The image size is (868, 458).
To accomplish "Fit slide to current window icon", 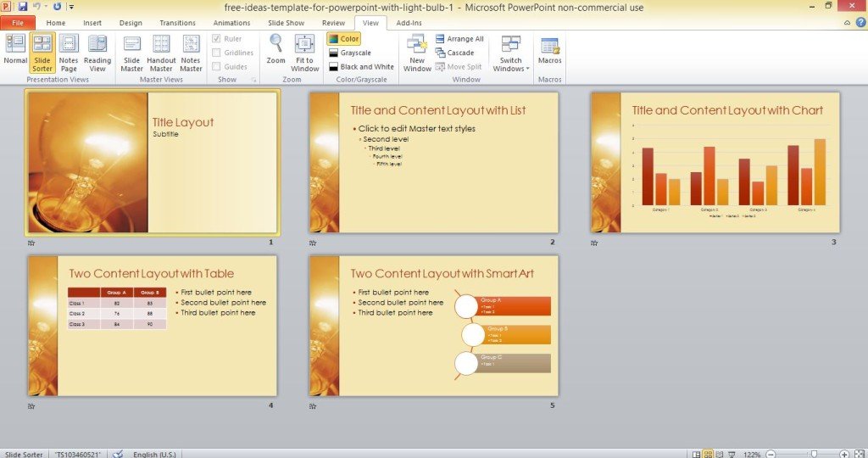I will [860, 454].
